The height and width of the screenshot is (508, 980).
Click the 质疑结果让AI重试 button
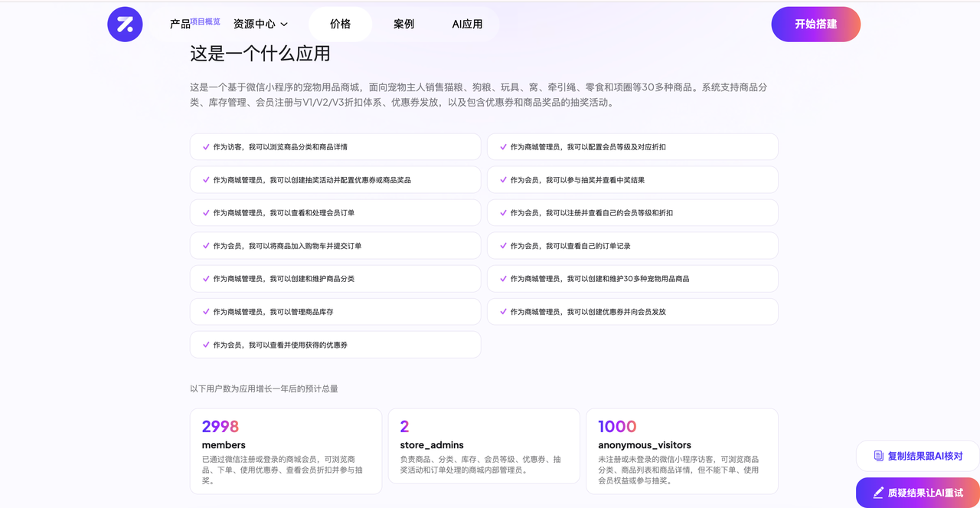click(x=917, y=493)
